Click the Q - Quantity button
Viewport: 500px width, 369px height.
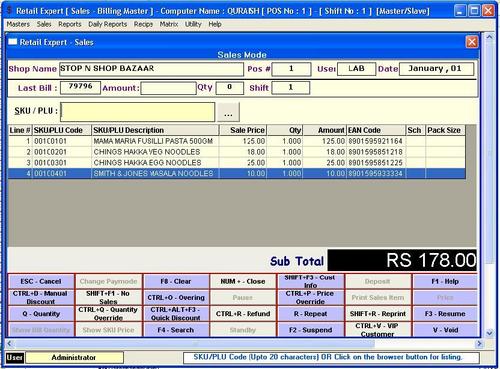[x=41, y=314]
